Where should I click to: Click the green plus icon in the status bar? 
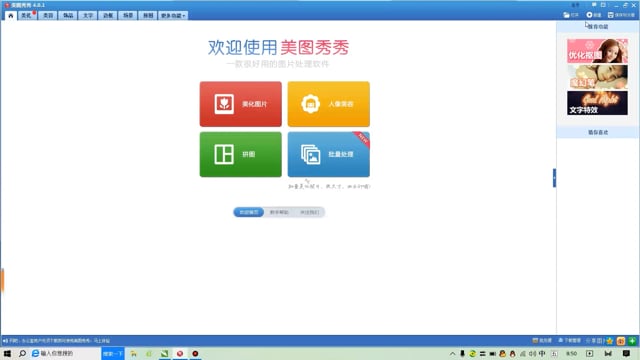click(x=632, y=341)
